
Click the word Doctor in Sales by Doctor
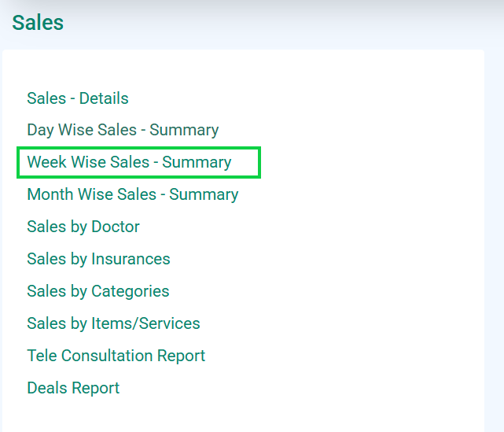click(x=116, y=227)
